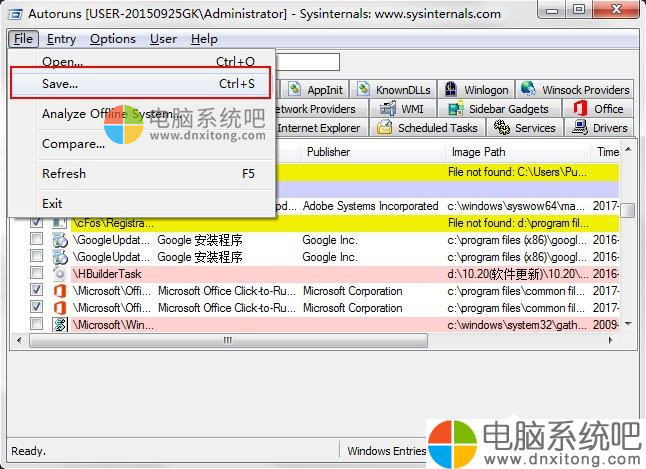Open the File menu
646x469 pixels.
coord(23,39)
